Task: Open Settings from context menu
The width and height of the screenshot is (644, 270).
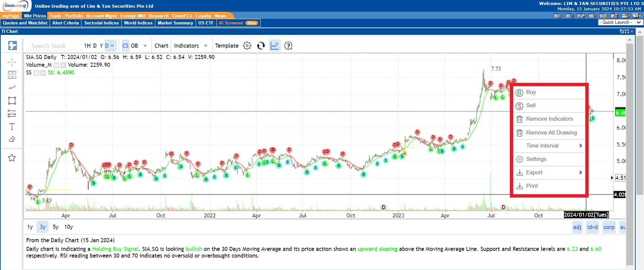Action: pyautogui.click(x=549, y=159)
